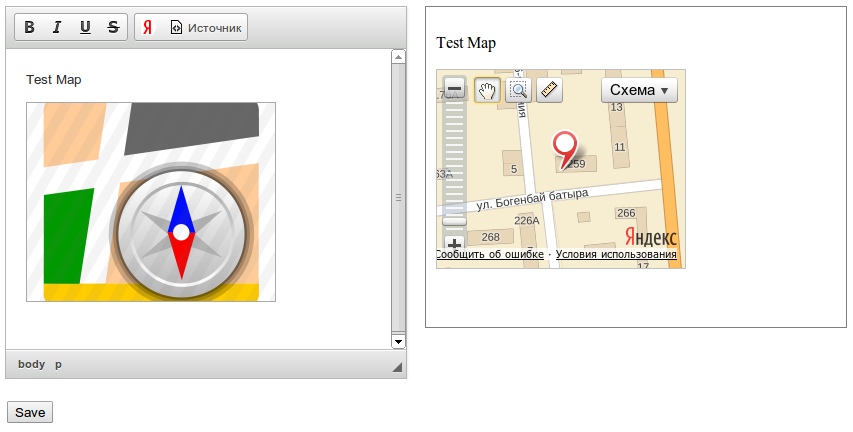Select the ruler distance tool on map
This screenshot has width=853, height=432.
point(549,90)
